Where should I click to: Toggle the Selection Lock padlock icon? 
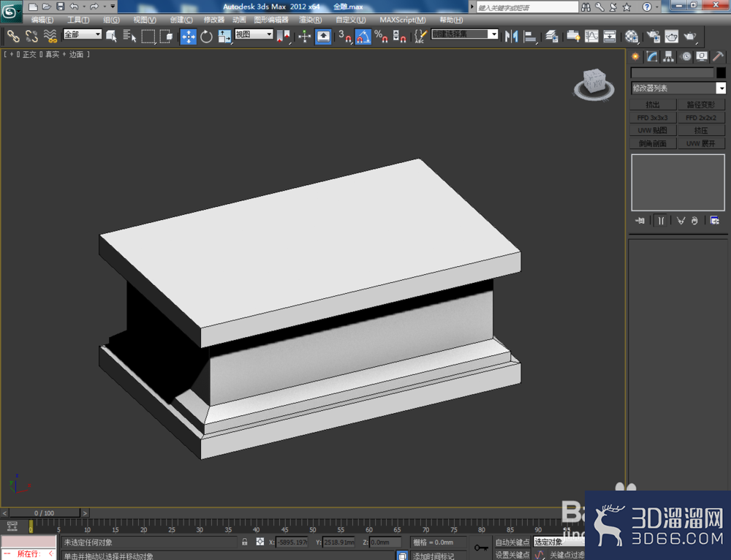pos(245,542)
